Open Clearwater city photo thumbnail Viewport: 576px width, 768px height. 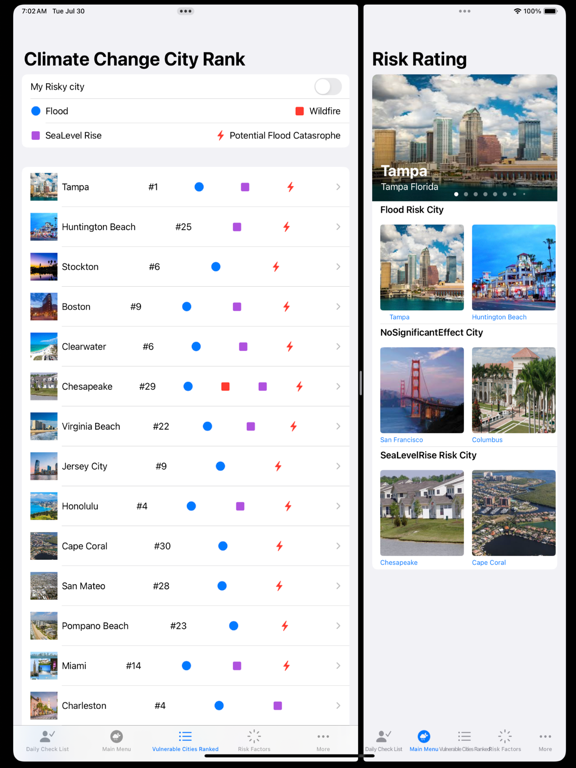click(44, 346)
